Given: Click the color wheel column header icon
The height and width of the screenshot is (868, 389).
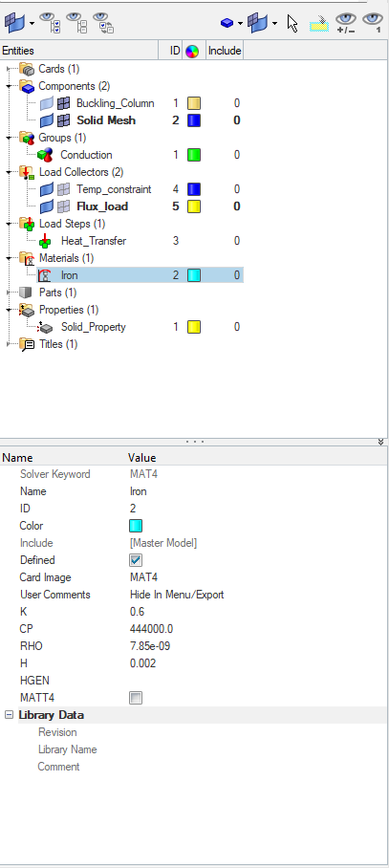Looking at the screenshot, I should (x=192, y=51).
